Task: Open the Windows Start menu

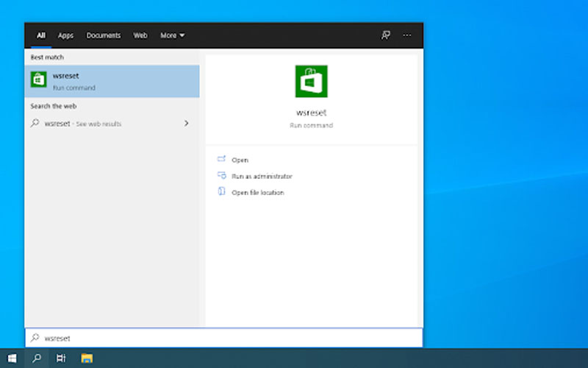Action: tap(12, 358)
